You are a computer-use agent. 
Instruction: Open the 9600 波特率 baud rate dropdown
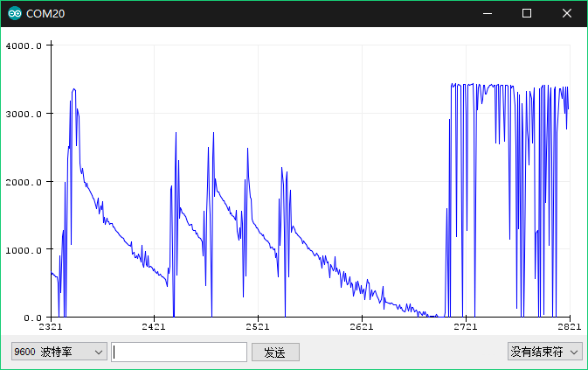tap(59, 352)
